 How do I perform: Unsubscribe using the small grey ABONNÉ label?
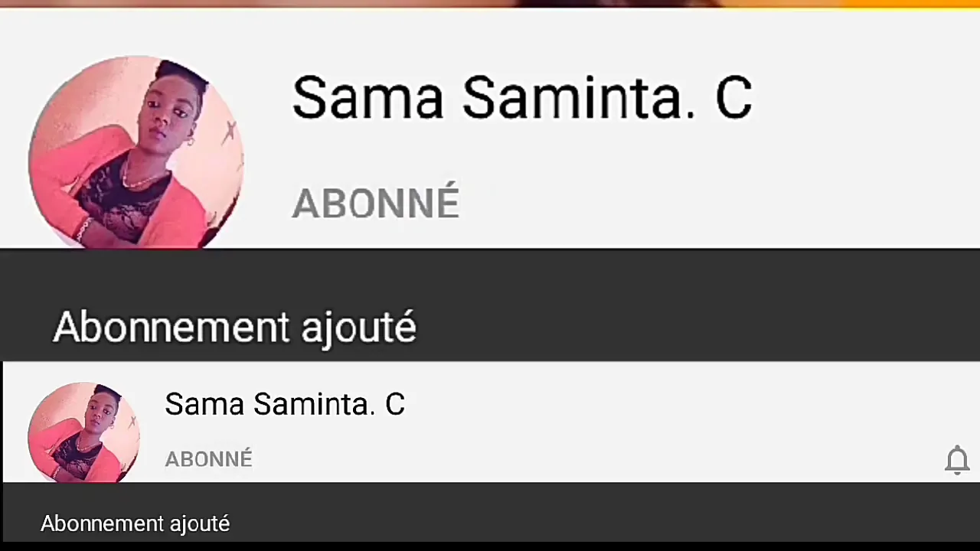208,459
